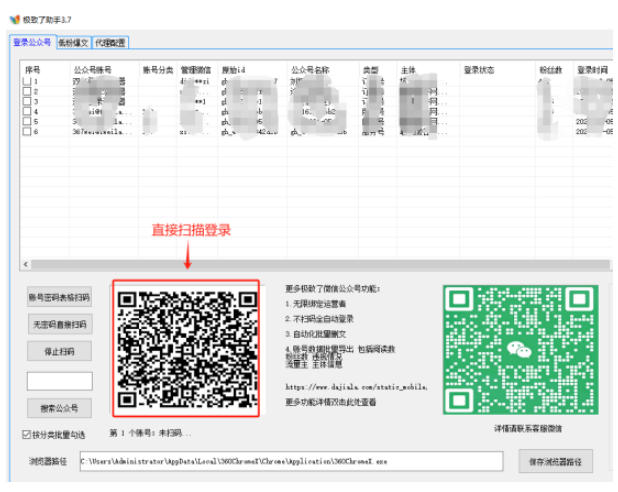
Task: Click the 浏览器路径 input field
Action: [290, 462]
